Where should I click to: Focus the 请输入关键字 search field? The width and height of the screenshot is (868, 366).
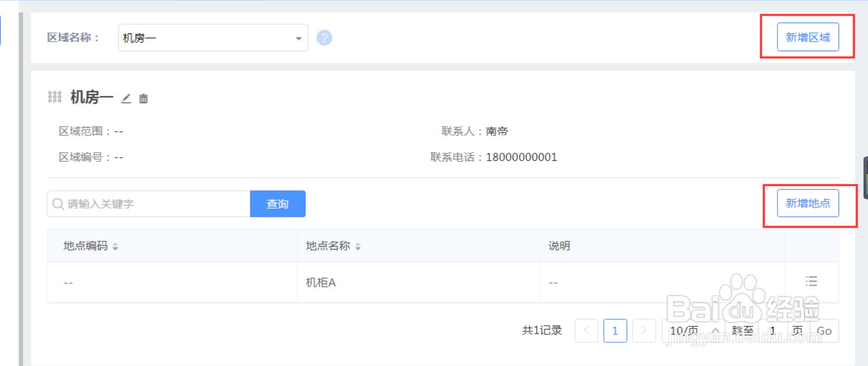[x=149, y=204]
